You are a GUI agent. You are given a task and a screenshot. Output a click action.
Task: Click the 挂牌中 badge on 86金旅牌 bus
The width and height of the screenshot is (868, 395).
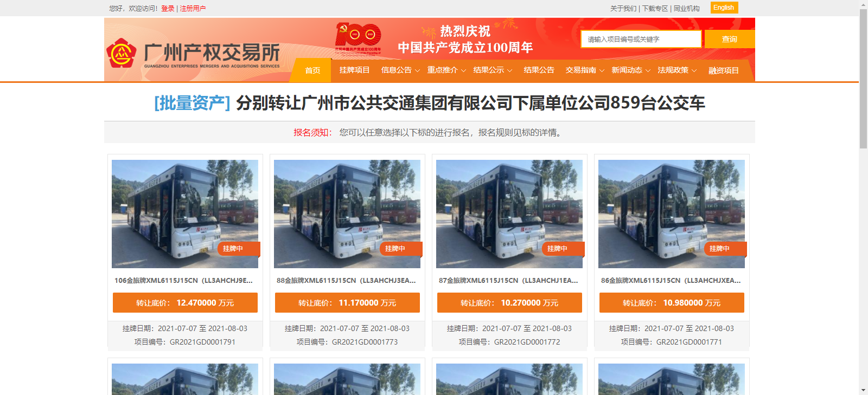[725, 249]
